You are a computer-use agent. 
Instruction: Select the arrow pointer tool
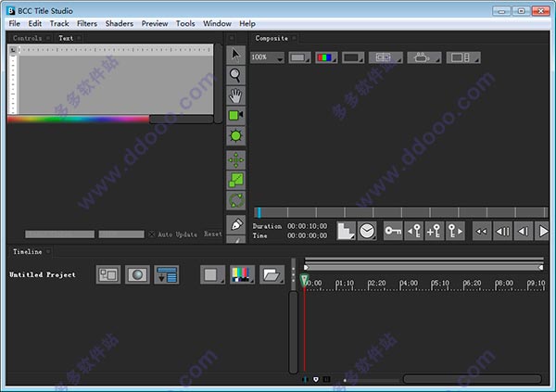[x=235, y=55]
